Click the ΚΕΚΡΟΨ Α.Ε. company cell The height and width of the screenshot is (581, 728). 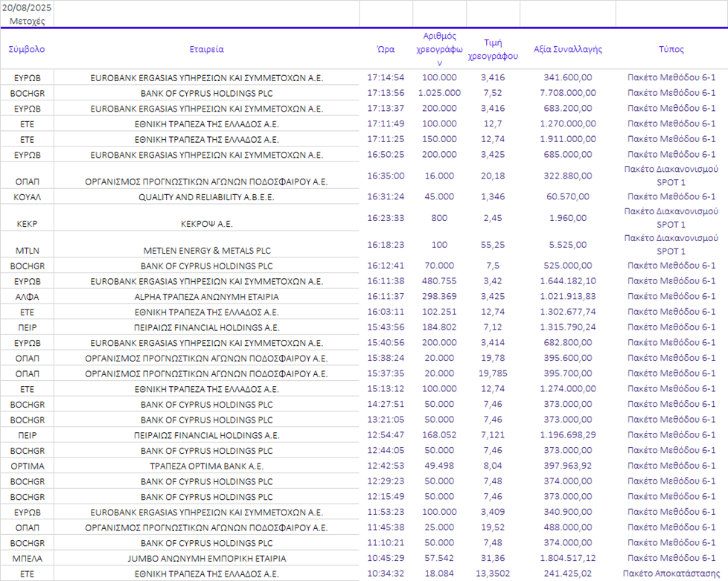[x=207, y=224]
